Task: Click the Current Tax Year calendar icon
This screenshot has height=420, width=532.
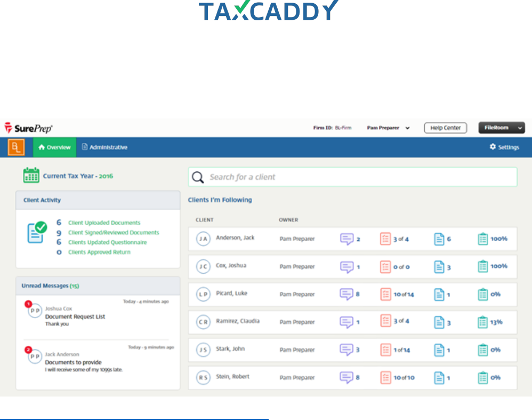Action: [31, 176]
